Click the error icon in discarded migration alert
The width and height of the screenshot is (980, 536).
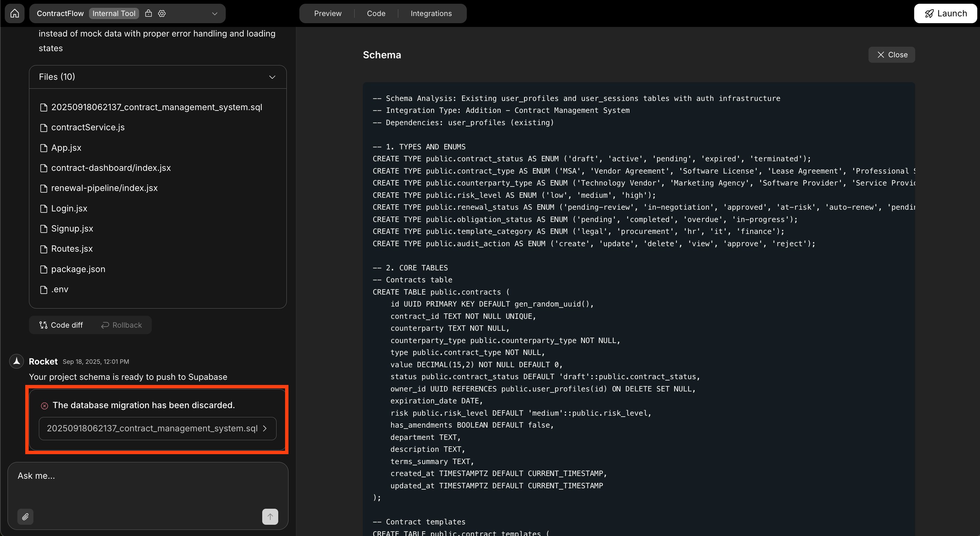pos(45,406)
